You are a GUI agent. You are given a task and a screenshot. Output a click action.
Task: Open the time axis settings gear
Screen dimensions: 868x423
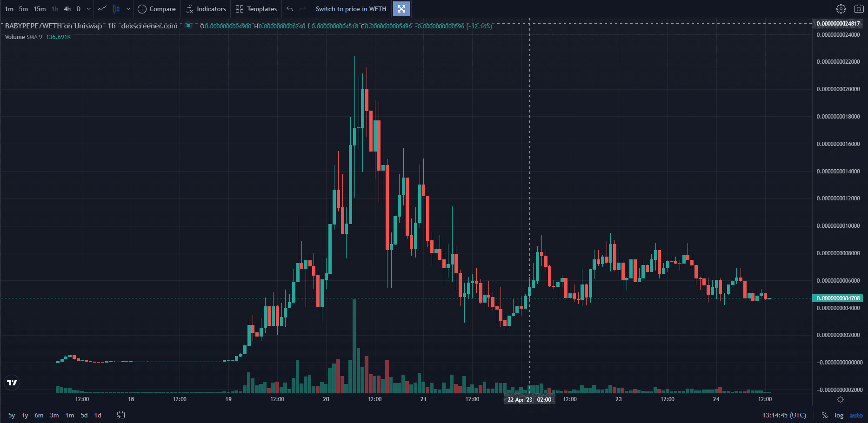click(x=840, y=399)
